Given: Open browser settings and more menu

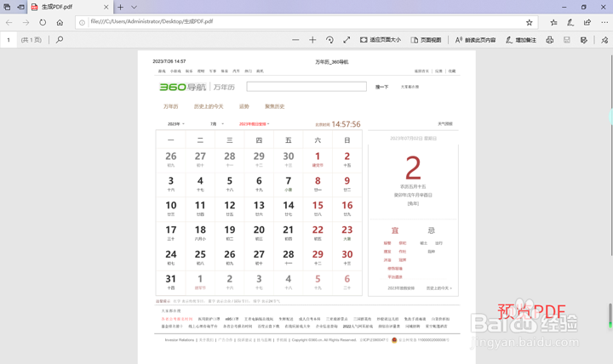Looking at the screenshot, I should coord(604,23).
